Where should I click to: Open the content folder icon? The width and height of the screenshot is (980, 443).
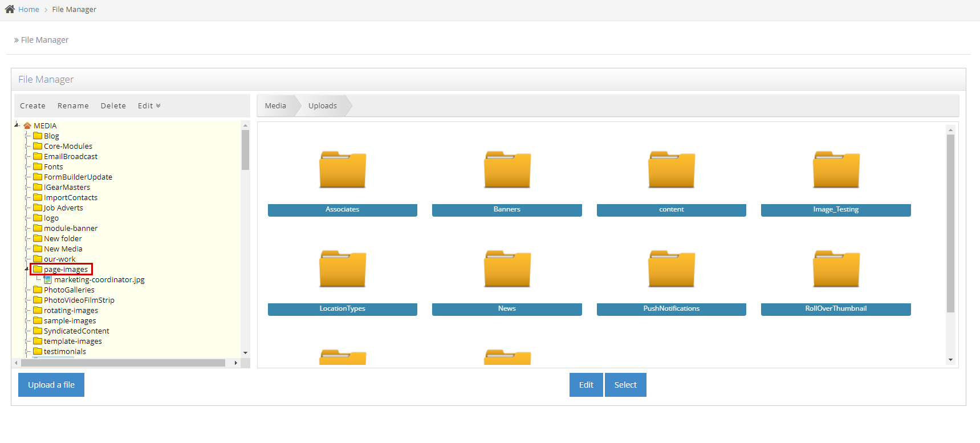coord(671,170)
